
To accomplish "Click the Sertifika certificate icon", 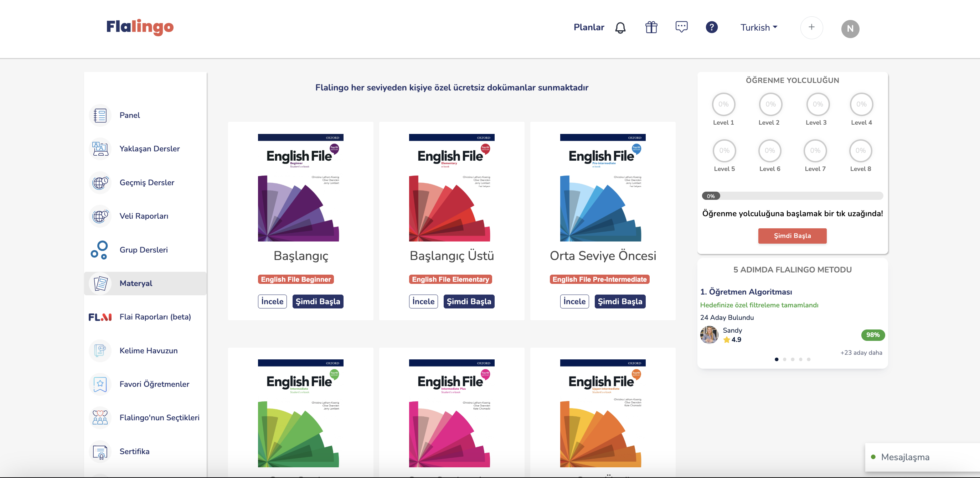I will (x=100, y=451).
